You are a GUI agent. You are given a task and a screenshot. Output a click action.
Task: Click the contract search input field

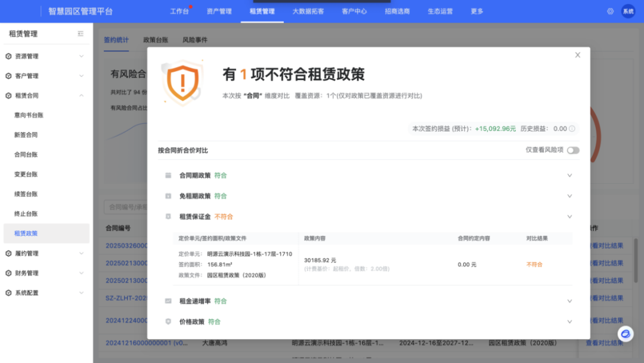126,207
